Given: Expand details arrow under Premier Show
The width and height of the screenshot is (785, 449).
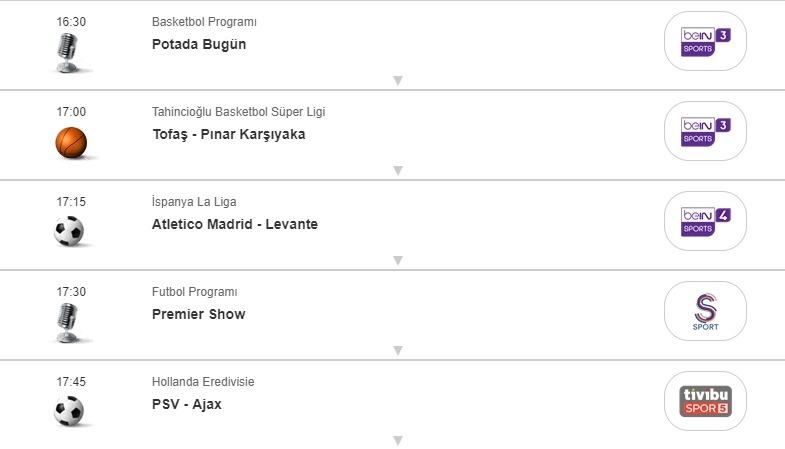Looking at the screenshot, I should click(397, 351).
